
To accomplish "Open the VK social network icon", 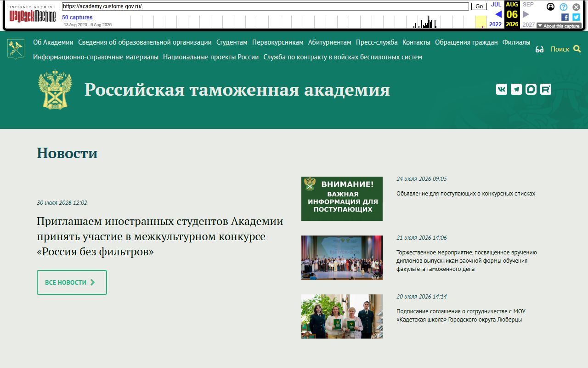I will (502, 89).
